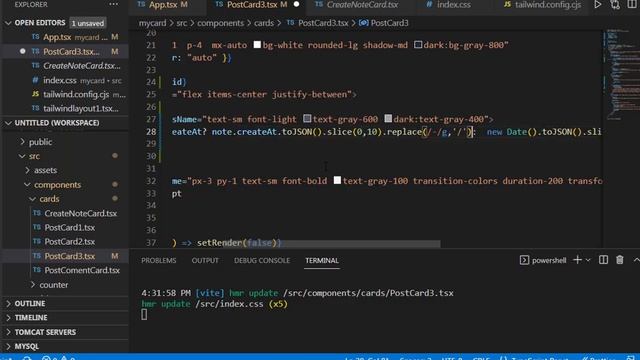
Task: Kill terminal with trash icon
Action: click(x=620, y=260)
